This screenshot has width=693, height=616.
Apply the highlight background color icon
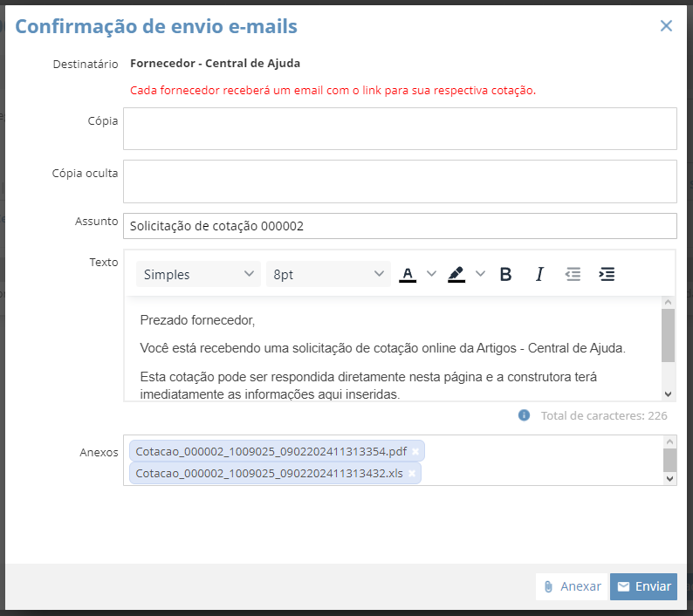pyautogui.click(x=456, y=275)
